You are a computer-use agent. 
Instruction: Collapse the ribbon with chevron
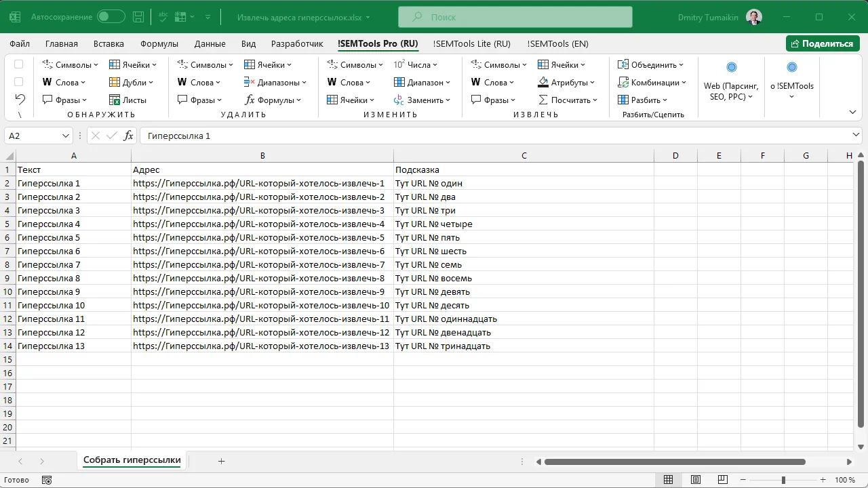point(852,112)
